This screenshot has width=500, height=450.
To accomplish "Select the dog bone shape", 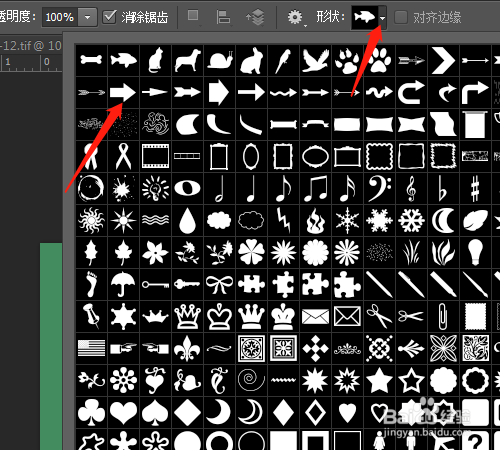I will point(91,60).
